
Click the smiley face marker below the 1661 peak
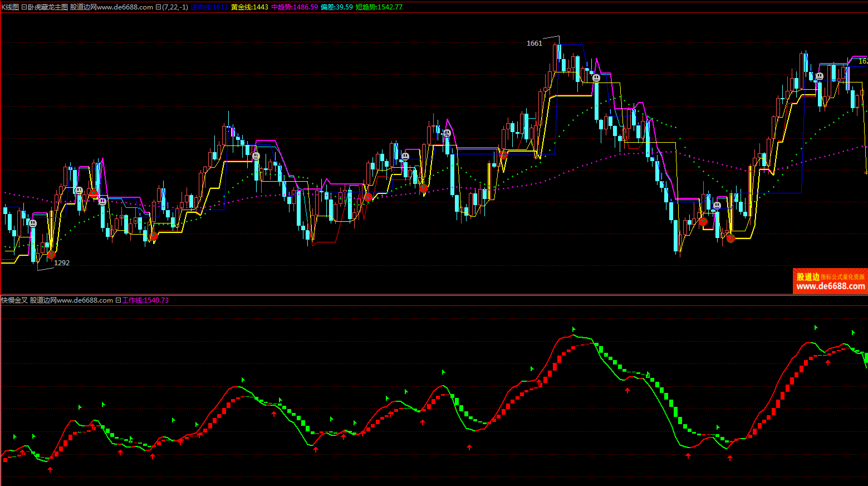(596, 78)
